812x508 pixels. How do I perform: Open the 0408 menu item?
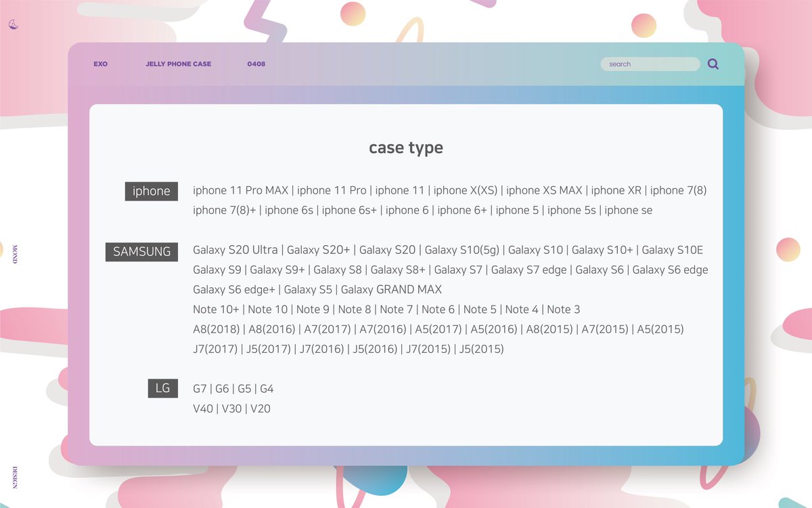pyautogui.click(x=256, y=64)
